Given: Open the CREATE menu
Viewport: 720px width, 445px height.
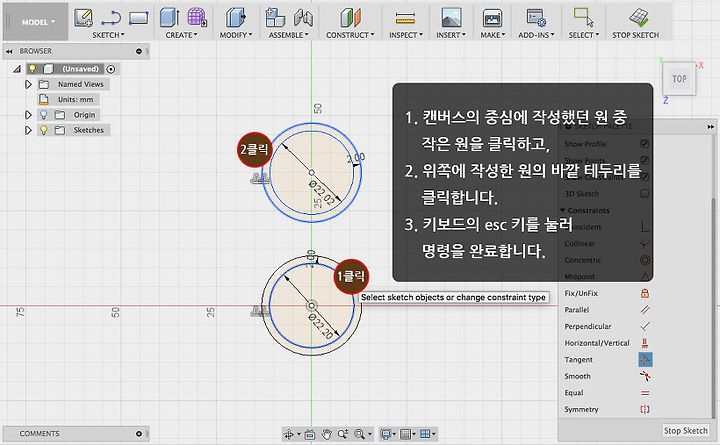Looking at the screenshot, I should pos(181,35).
